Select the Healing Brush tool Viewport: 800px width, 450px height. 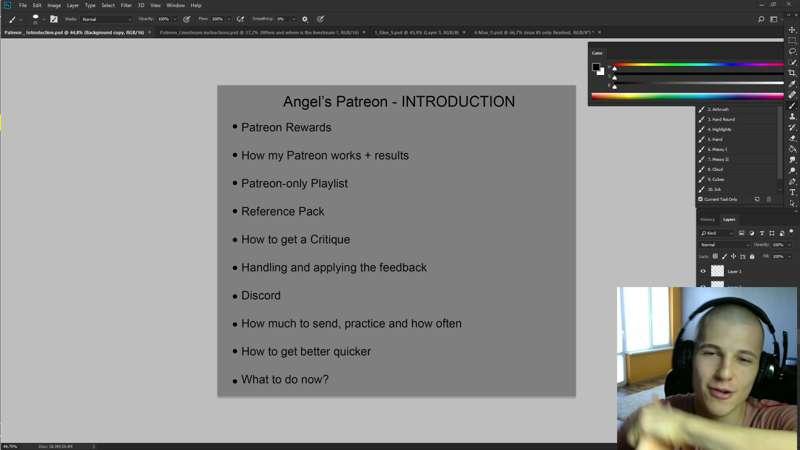[792, 94]
